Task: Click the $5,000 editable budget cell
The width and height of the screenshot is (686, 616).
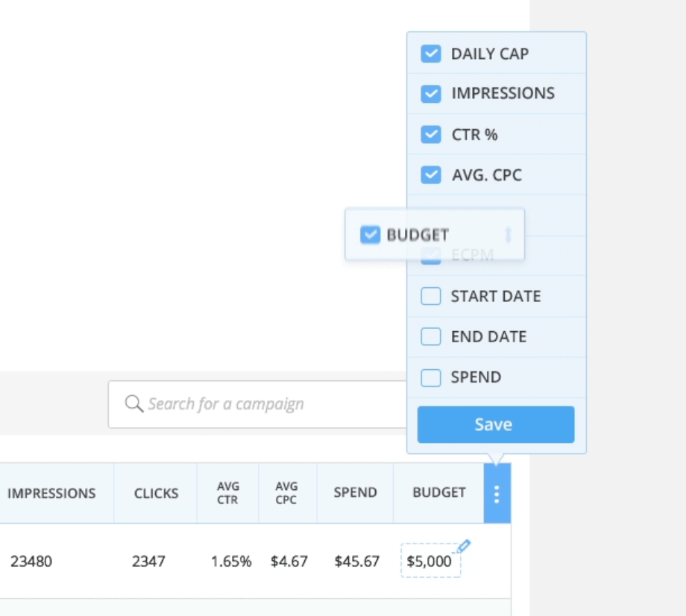Action: pyautogui.click(x=430, y=561)
